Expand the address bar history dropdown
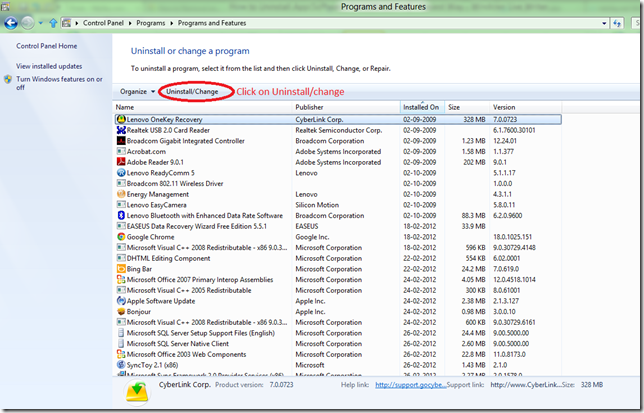This screenshot has width=644, height=413. pos(604,23)
